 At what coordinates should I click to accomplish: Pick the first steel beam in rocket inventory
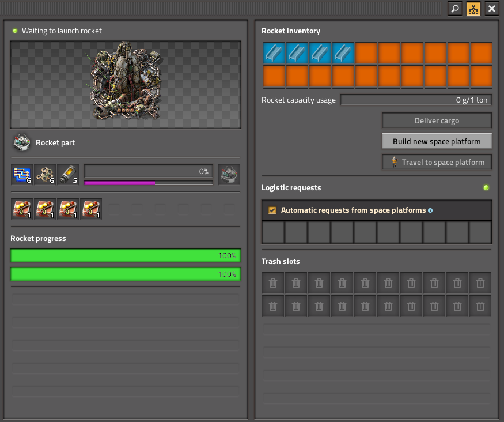tap(274, 53)
